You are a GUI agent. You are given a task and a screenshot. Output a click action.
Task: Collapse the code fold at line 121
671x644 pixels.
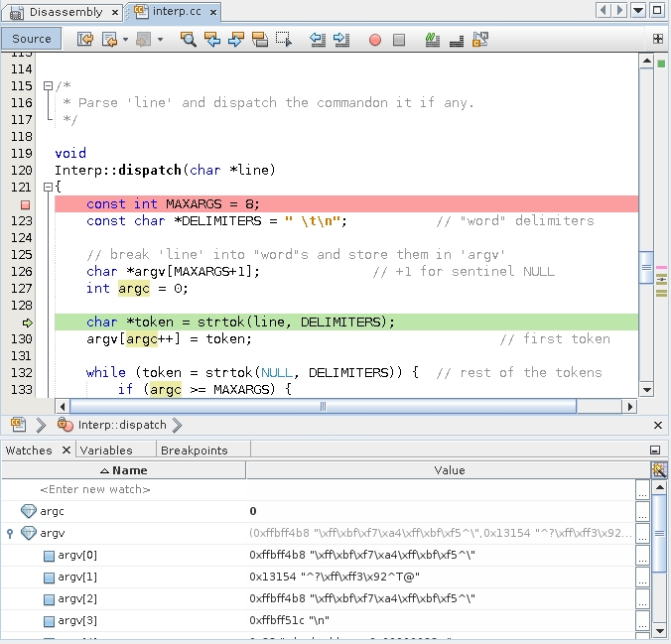point(48,187)
